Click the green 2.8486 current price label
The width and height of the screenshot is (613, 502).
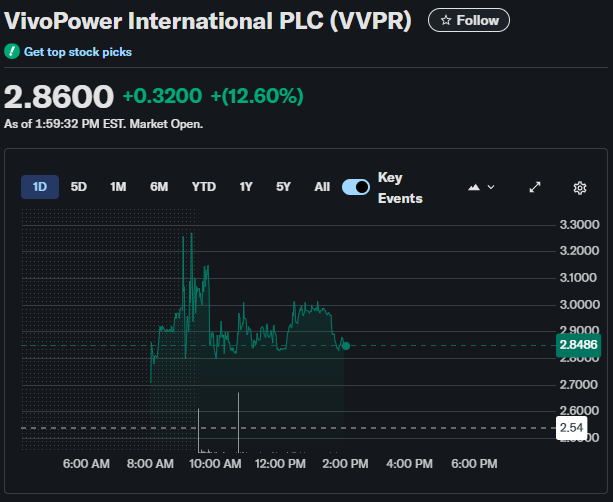pos(579,346)
